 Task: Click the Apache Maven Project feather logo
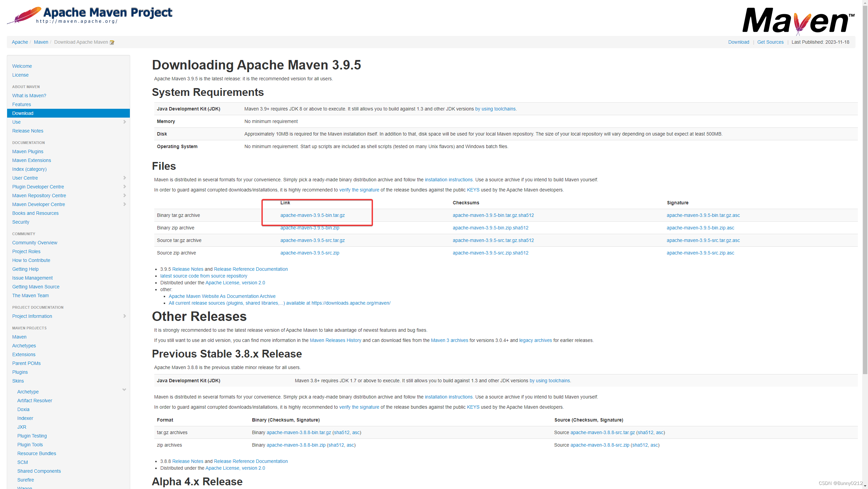coord(90,15)
